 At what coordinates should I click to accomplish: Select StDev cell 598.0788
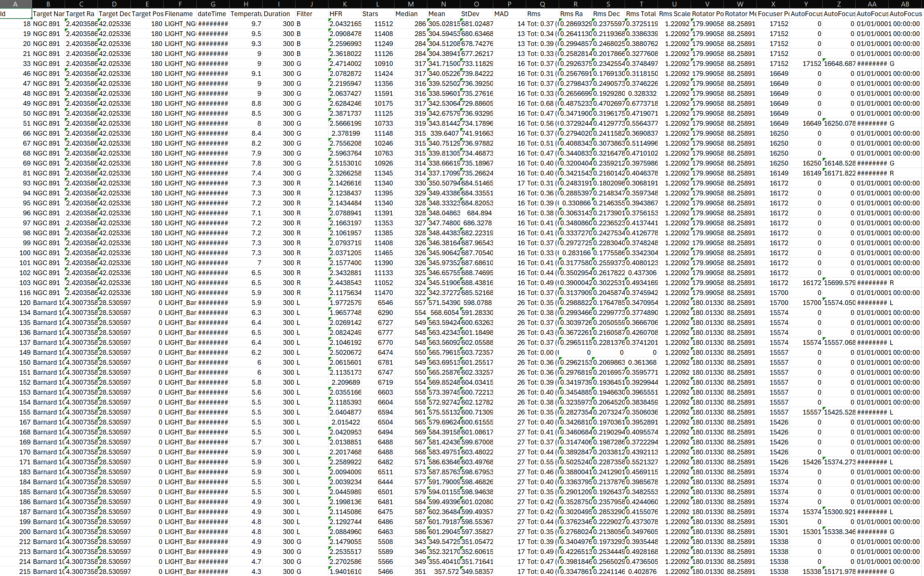476,303
